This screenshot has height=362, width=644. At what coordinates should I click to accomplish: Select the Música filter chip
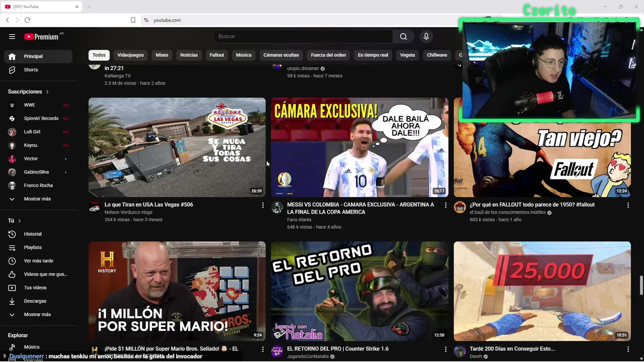coord(244,55)
